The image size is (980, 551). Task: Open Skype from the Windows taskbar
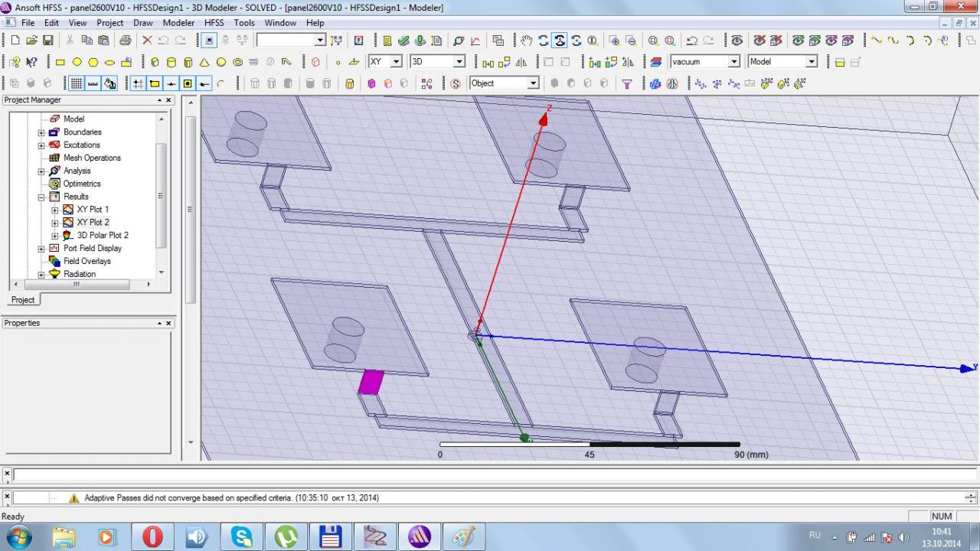[x=241, y=536]
